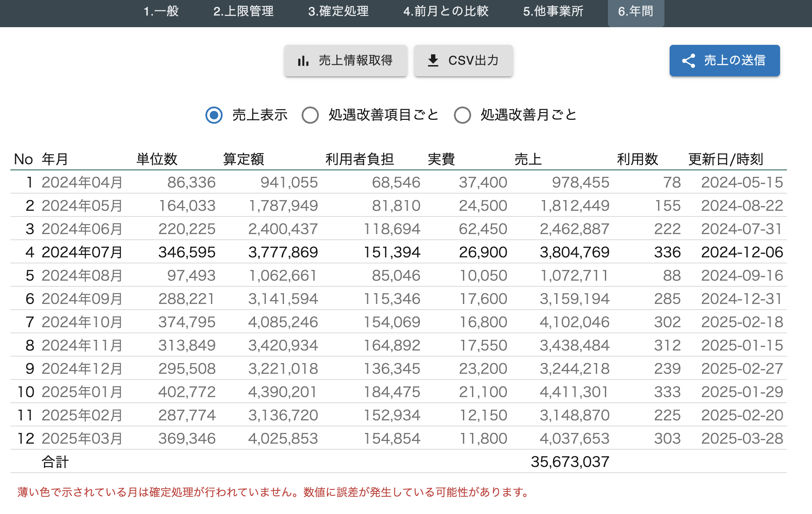Select the 2024年08月 row
This screenshot has width=812, height=514.
tap(398, 276)
